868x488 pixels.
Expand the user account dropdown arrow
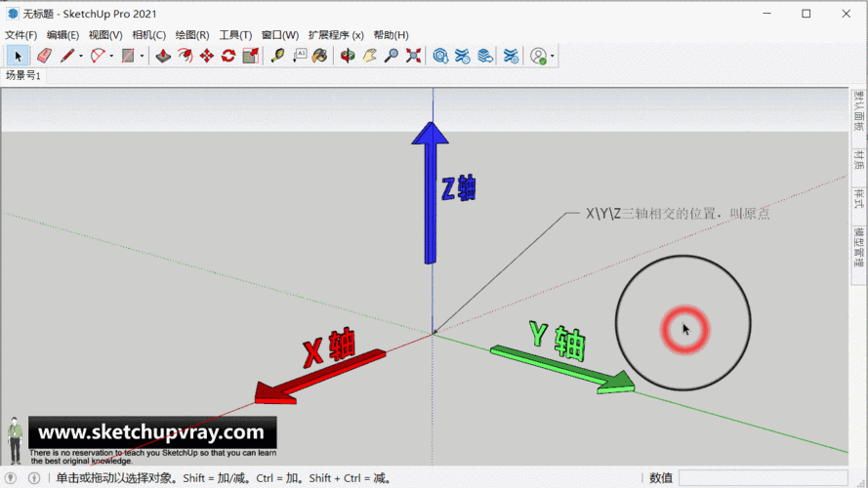click(552, 56)
